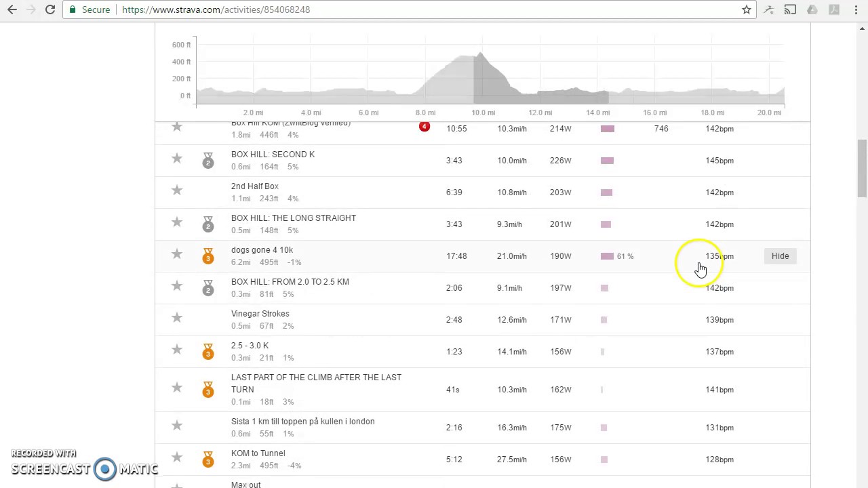This screenshot has width=868, height=488.
Task: Open the Vinegar Strokes segment
Action: [x=260, y=314]
